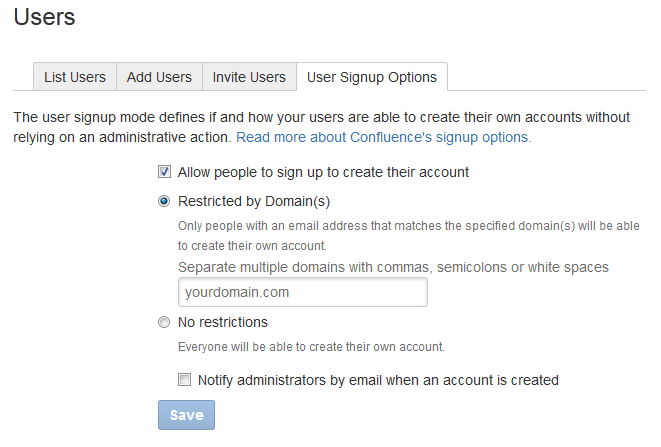The width and height of the screenshot is (661, 447).
Task: Switch to the Add Users tab
Action: 159,77
